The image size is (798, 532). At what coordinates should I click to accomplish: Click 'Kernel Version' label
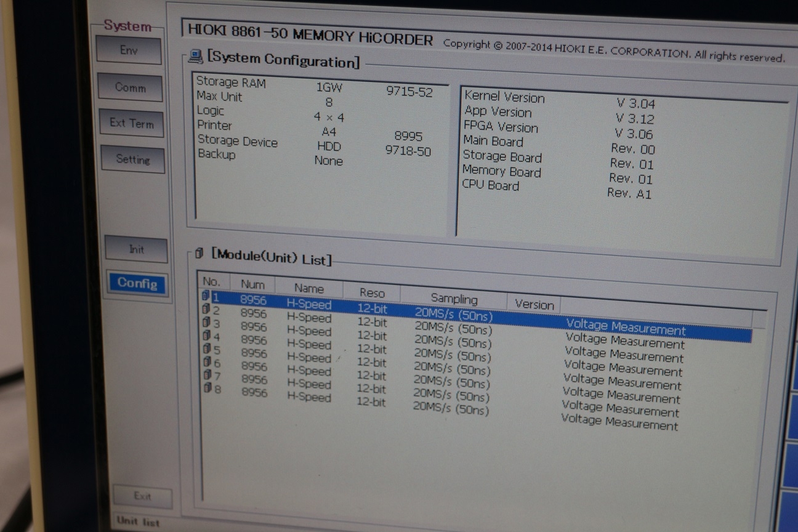pyautogui.click(x=504, y=97)
